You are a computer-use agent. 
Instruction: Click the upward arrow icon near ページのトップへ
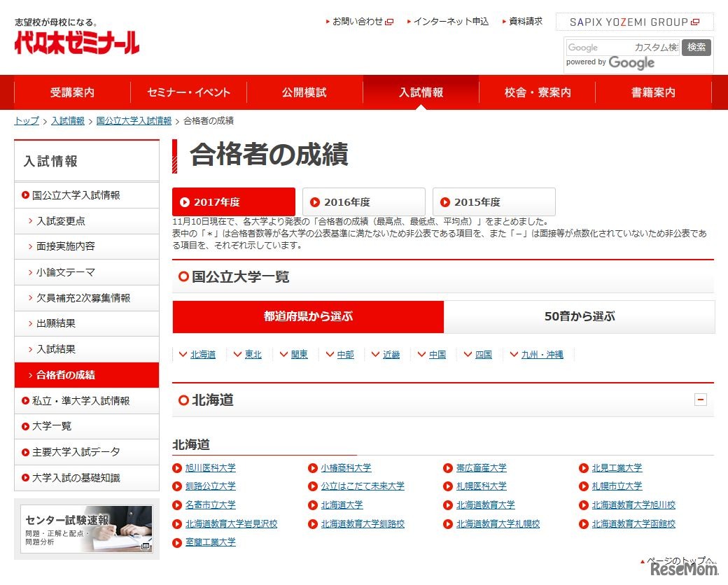click(642, 561)
